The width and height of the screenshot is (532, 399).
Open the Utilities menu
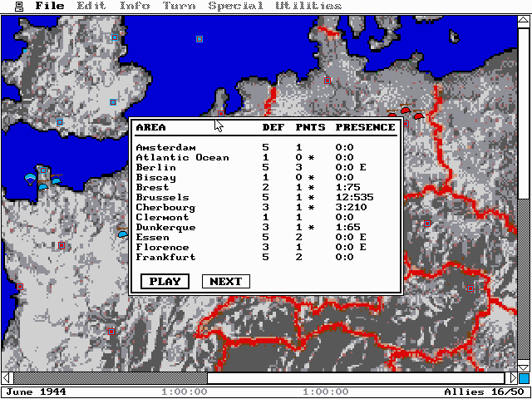pyautogui.click(x=308, y=6)
